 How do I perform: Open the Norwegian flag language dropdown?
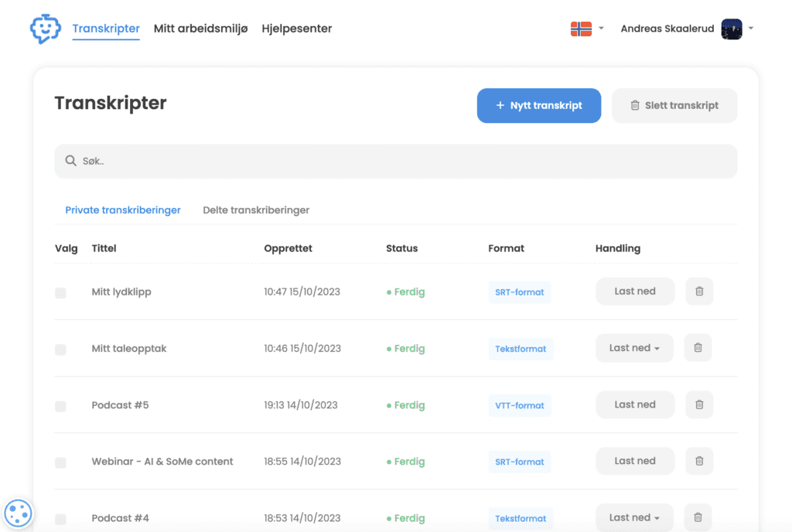(x=587, y=29)
